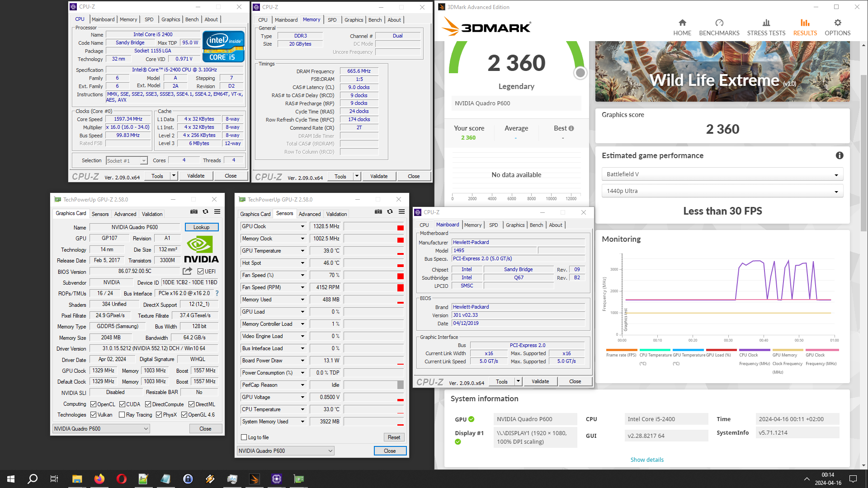868x488 pixels.
Task: Open Firefox from taskbar
Action: pyautogui.click(x=99, y=479)
